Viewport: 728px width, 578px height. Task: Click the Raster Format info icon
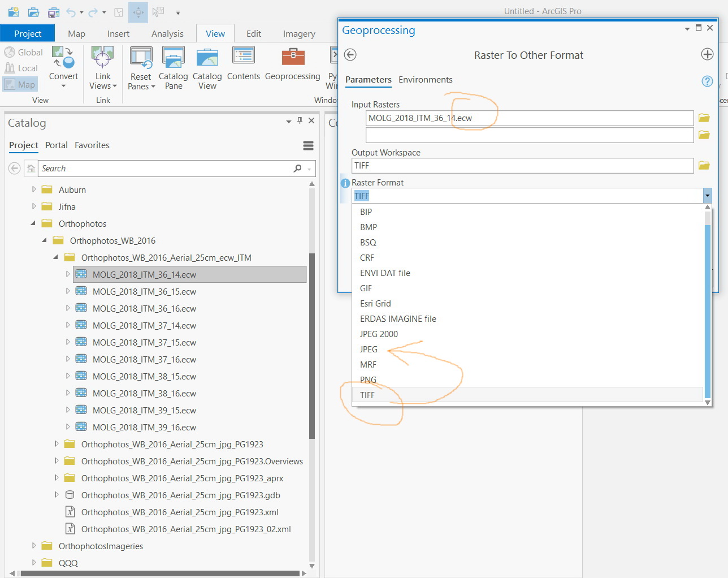coord(345,183)
